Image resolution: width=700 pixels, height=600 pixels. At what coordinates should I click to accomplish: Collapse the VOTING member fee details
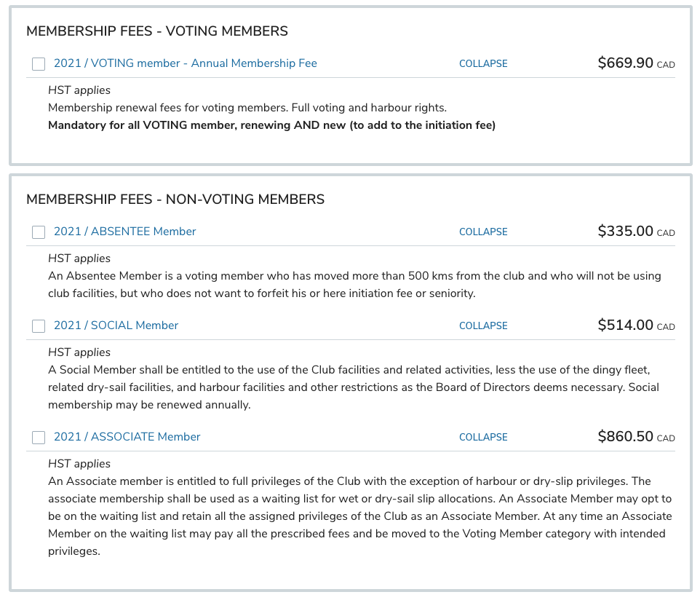click(x=483, y=63)
